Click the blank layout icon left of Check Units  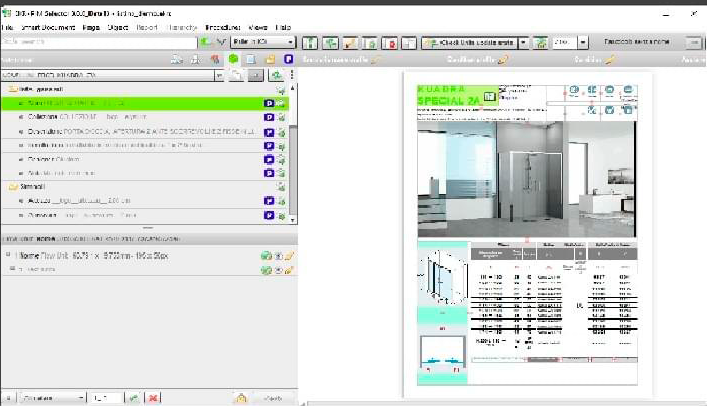click(x=409, y=43)
